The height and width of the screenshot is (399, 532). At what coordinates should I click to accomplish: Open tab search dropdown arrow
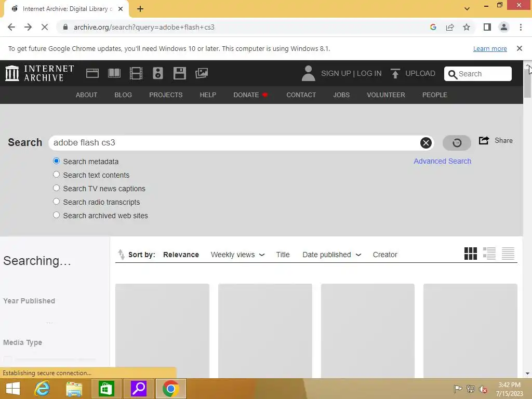[467, 9]
